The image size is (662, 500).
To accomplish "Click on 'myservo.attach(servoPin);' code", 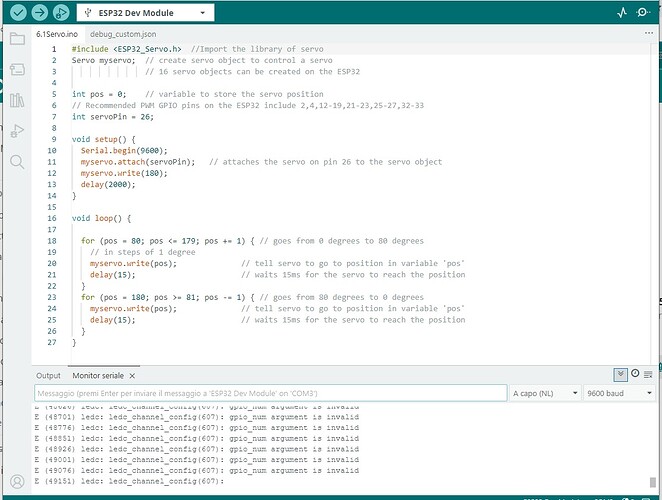I will [138, 162].
